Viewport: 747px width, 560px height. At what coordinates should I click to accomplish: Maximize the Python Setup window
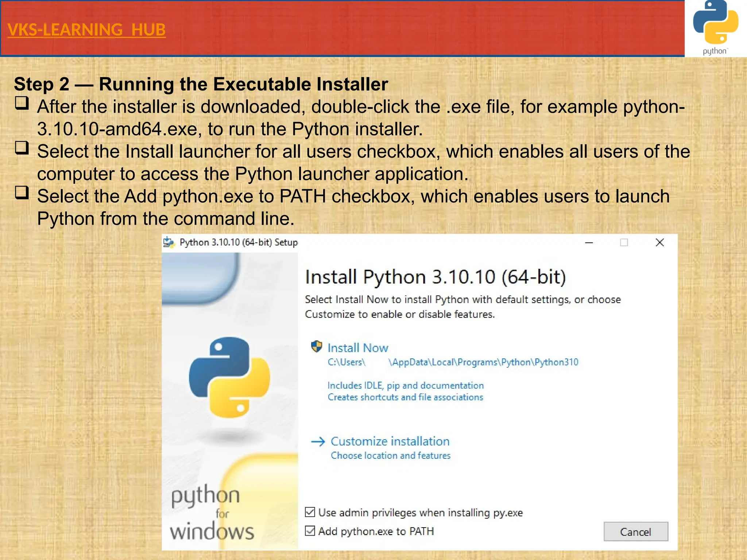624,243
